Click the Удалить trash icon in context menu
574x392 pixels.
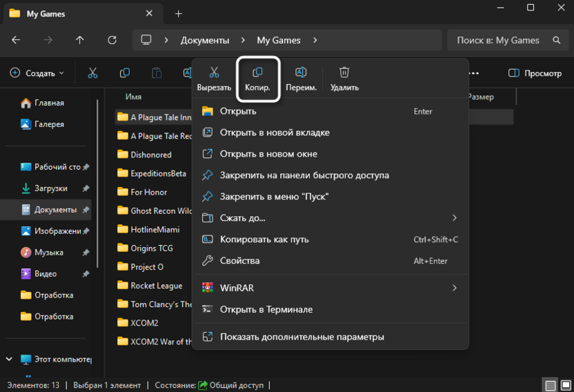pyautogui.click(x=344, y=72)
